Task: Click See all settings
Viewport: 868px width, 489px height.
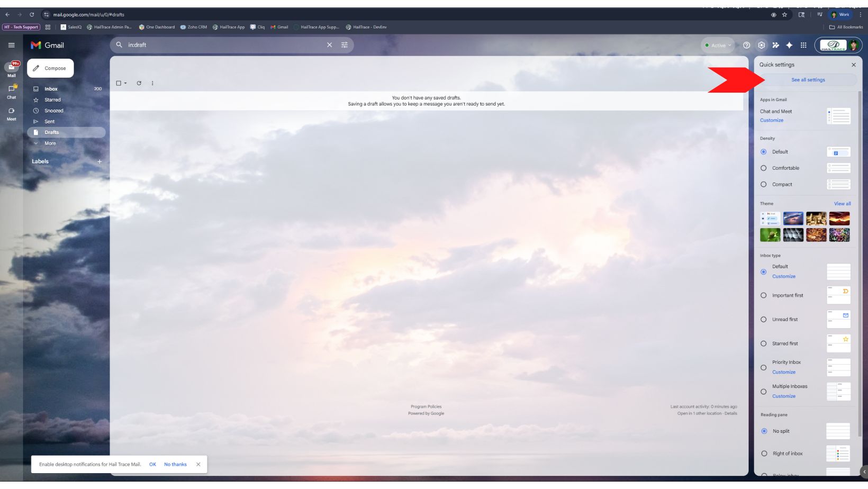Action: [x=808, y=80]
